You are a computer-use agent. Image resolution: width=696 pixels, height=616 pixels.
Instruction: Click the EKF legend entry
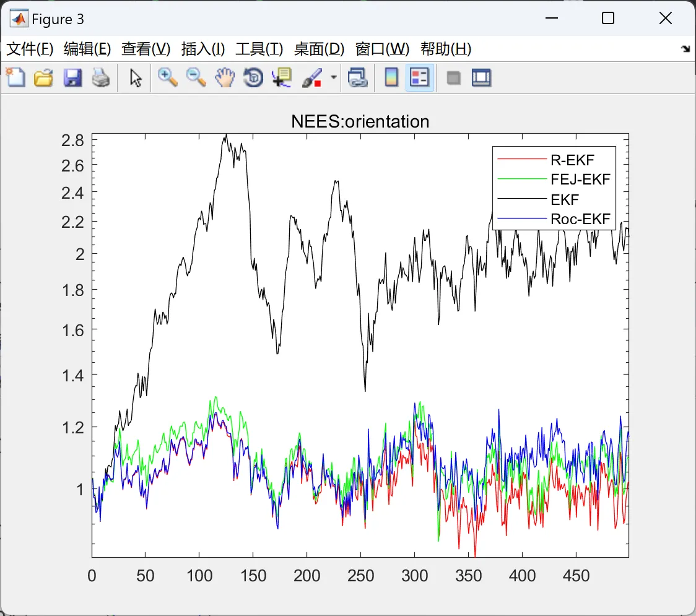coord(565,199)
